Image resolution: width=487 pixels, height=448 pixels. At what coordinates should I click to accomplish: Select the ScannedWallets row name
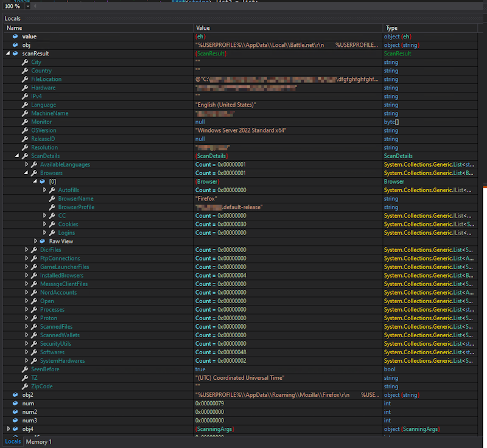coord(60,335)
